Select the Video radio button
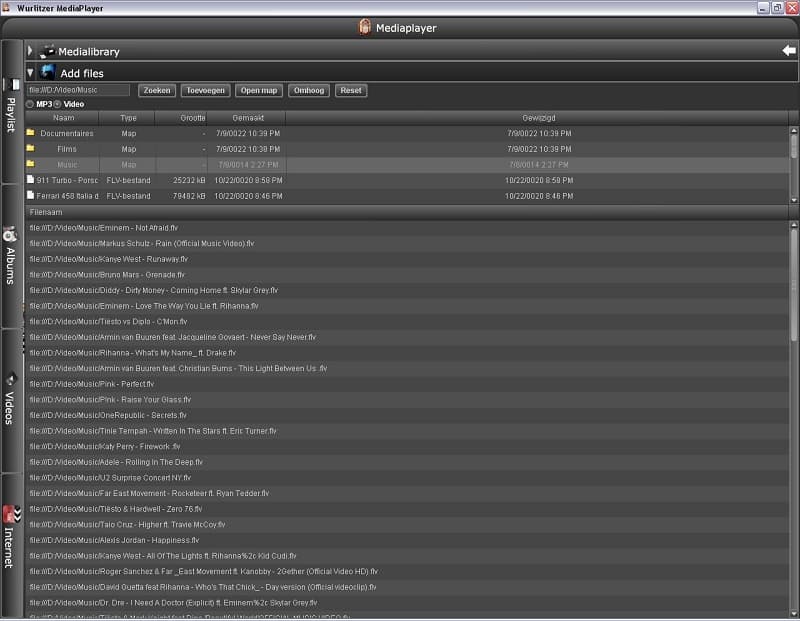The height and width of the screenshot is (621, 800). coord(58,104)
